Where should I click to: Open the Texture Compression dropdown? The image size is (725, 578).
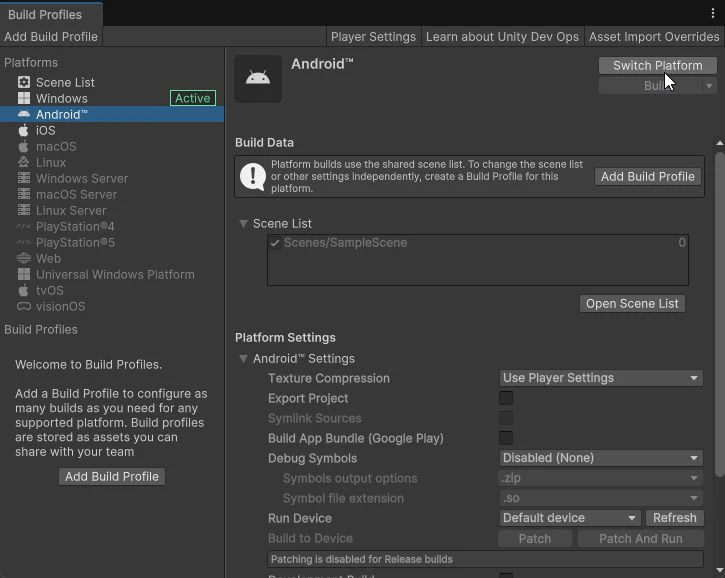click(x=601, y=378)
